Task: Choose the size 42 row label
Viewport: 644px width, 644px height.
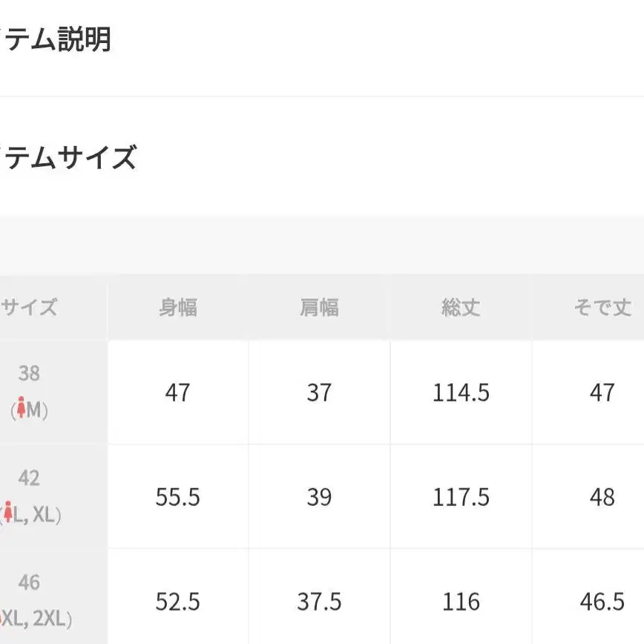Action: [x=29, y=478]
